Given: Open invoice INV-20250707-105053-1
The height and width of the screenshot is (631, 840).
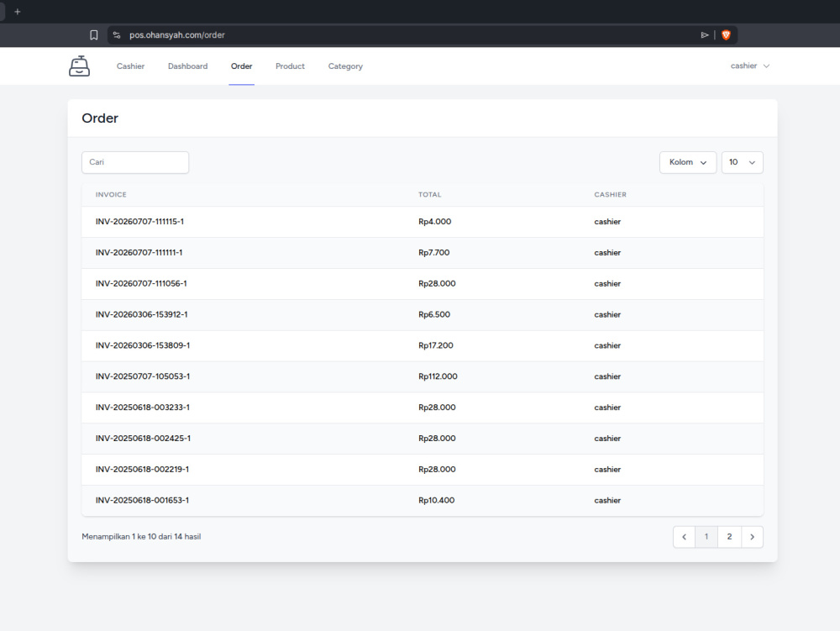Looking at the screenshot, I should click(143, 376).
